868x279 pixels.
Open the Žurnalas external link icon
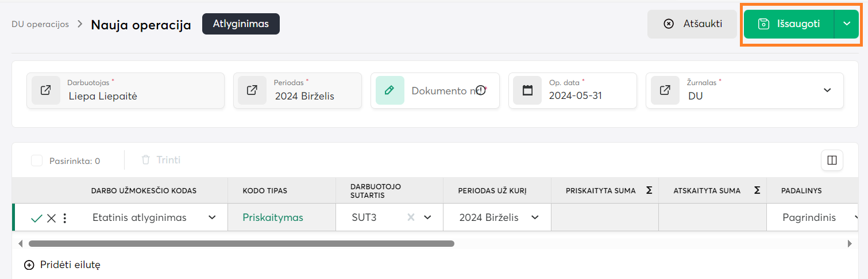[x=665, y=90]
